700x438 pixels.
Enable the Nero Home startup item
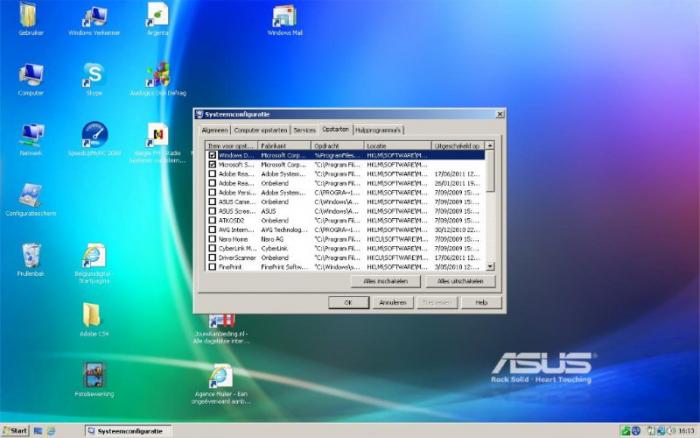[211, 239]
